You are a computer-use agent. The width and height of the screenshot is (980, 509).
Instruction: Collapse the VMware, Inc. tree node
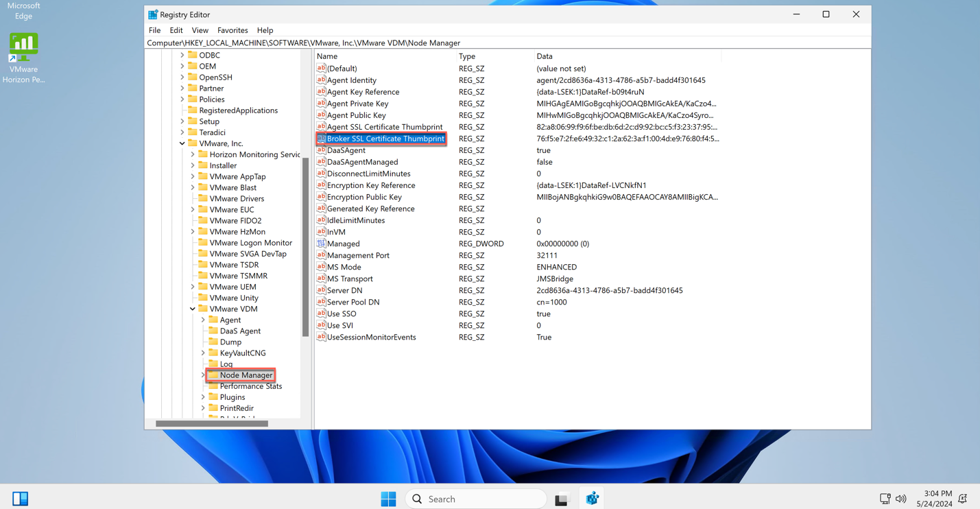(182, 143)
